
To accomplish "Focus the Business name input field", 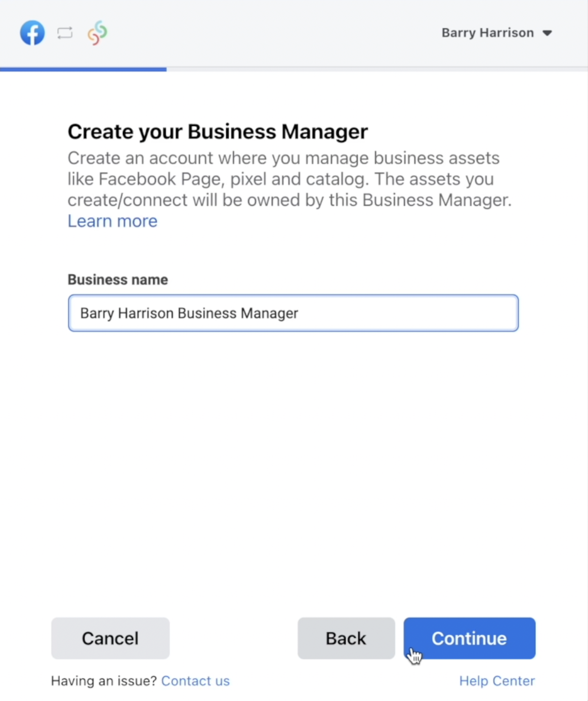I will click(x=293, y=313).
